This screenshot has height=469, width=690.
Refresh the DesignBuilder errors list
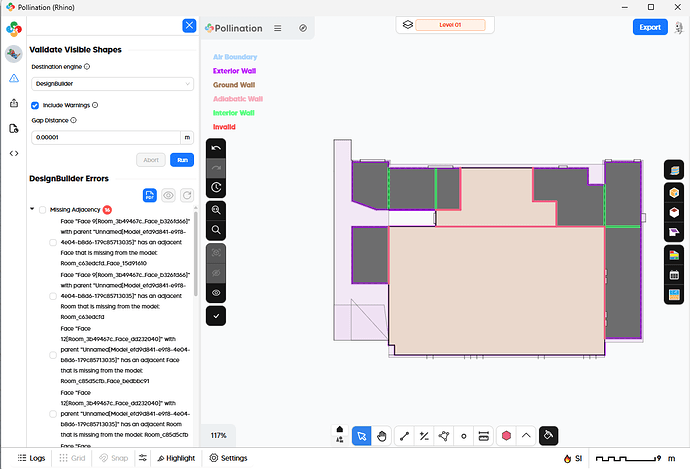[187, 195]
